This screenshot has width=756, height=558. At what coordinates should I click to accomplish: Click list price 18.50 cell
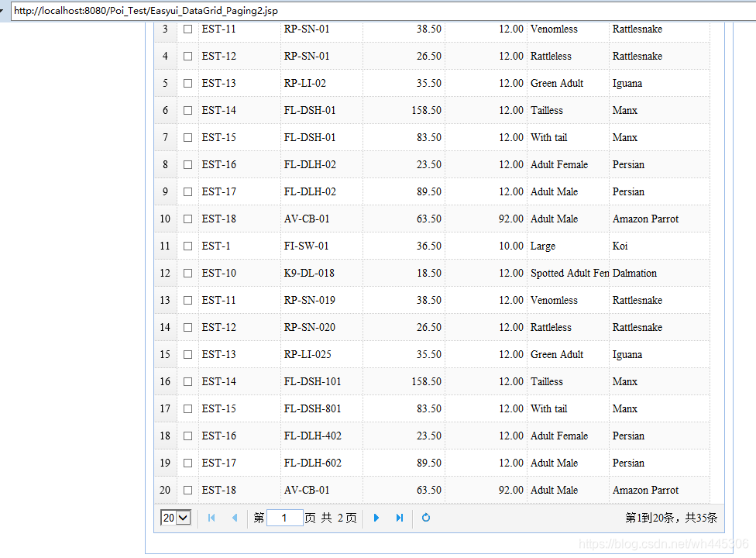point(404,273)
